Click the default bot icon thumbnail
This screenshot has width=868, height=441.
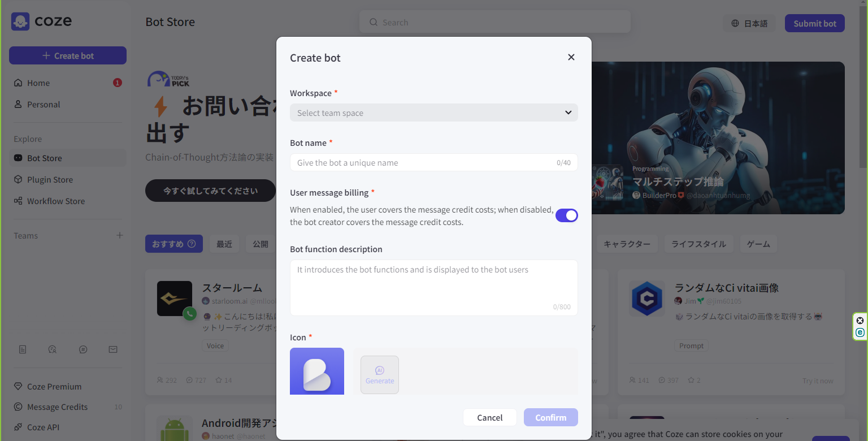pos(317,371)
